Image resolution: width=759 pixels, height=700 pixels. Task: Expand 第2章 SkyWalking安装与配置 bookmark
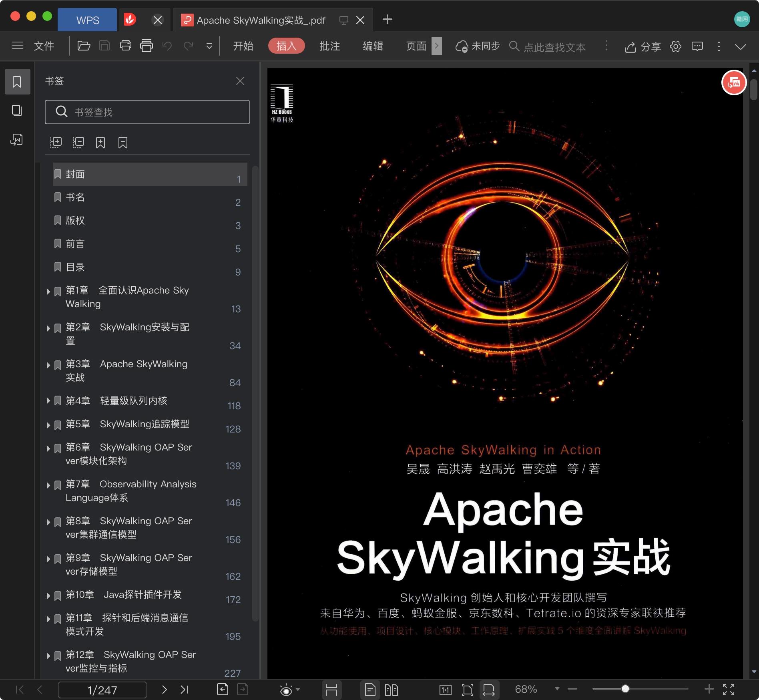[48, 328]
